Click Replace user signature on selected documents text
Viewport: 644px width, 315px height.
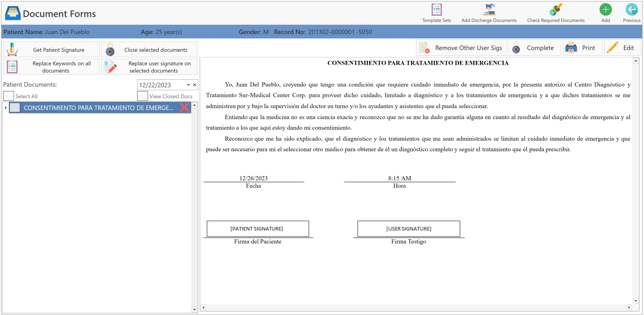click(159, 67)
